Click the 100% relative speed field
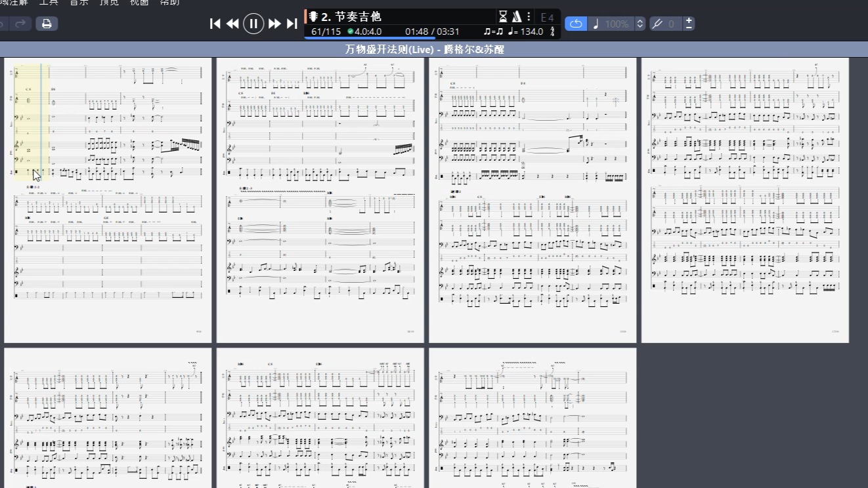This screenshot has width=868, height=488. [x=617, y=24]
